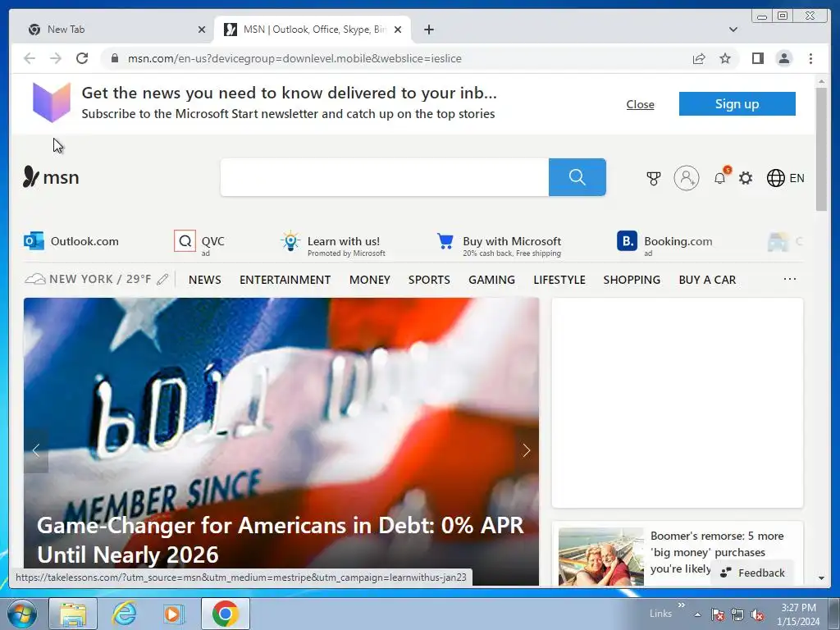The height and width of the screenshot is (630, 840).
Task: Open Boomer's remorse story thumbnail
Action: 600,557
